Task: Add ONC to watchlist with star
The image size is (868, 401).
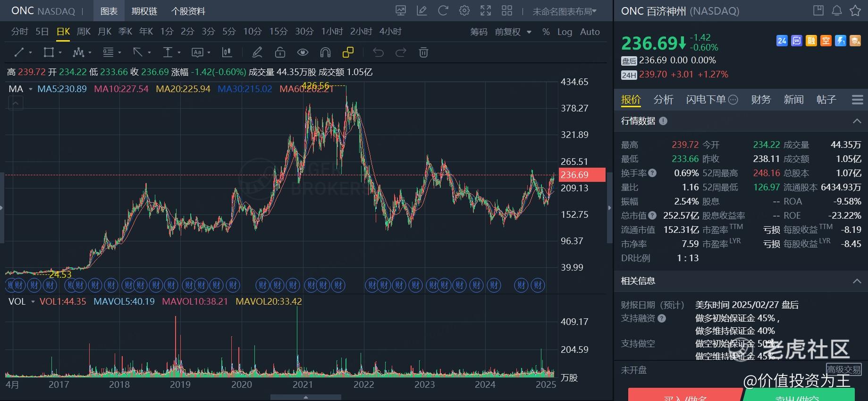Action: point(855,10)
